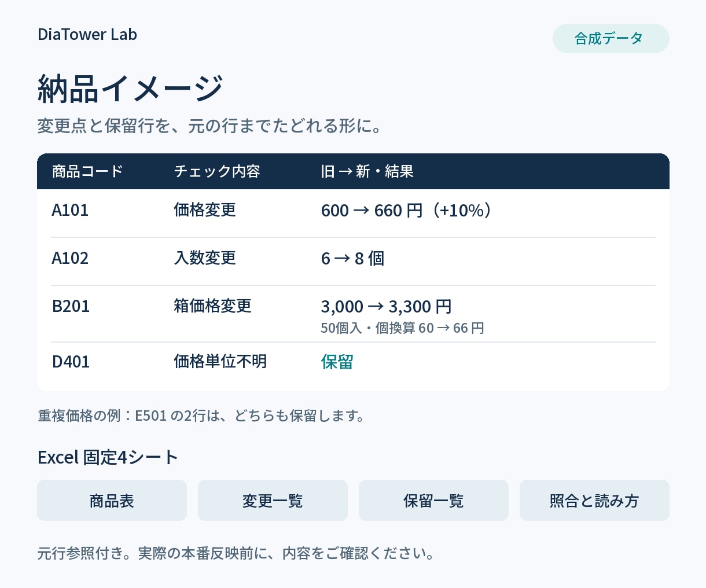
Task: Click the 3,000 → 3,300 円 result
Action: point(387,307)
